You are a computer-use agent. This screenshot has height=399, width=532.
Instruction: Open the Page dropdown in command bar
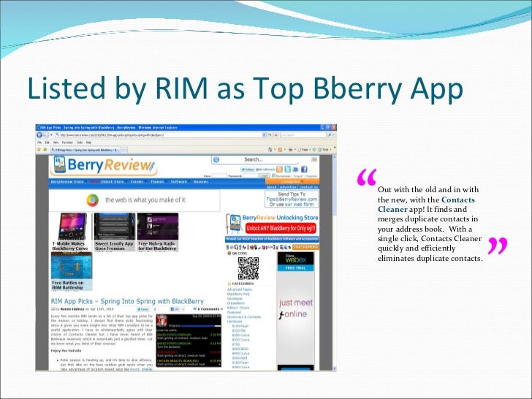tap(304, 150)
